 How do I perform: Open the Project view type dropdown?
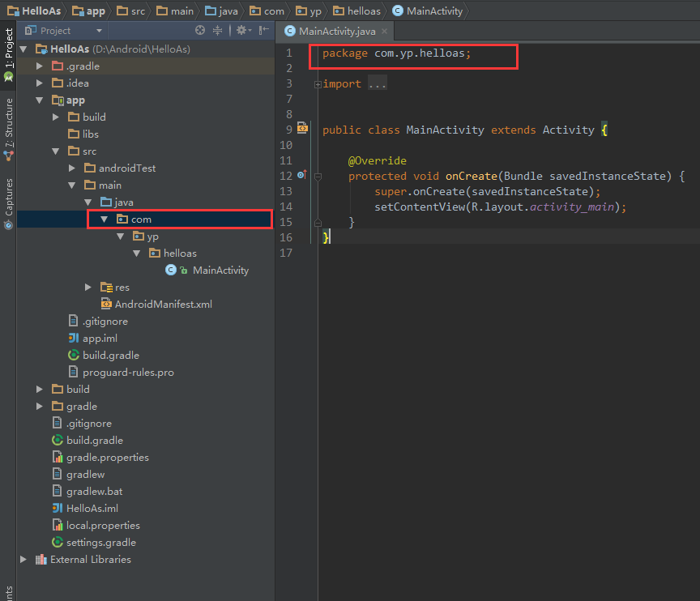[x=99, y=31]
